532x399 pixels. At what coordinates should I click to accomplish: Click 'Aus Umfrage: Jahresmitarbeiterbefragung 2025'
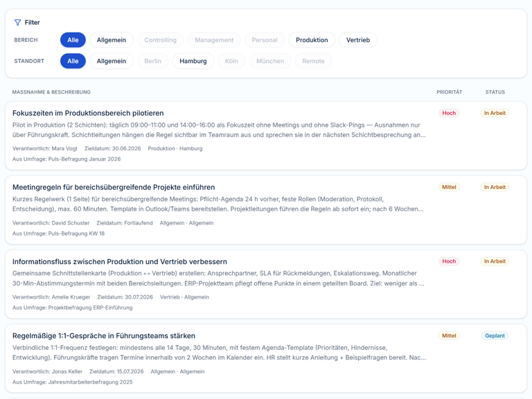72,382
